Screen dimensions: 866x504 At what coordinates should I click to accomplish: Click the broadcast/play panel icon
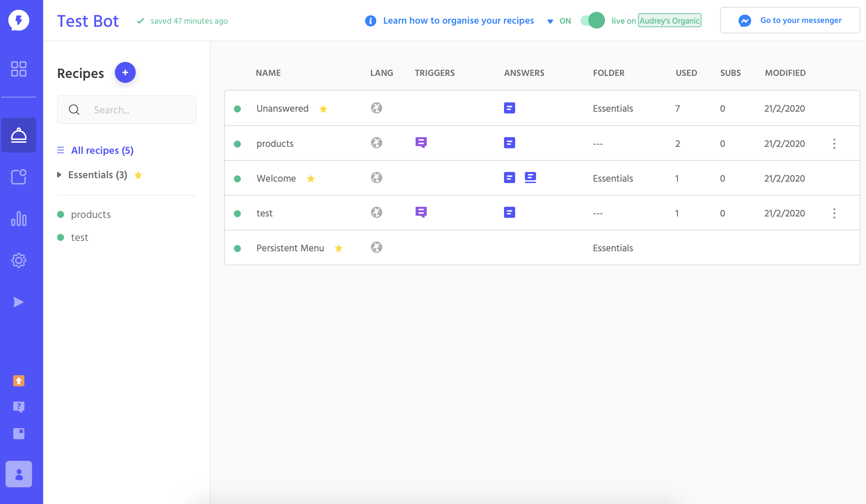pos(18,301)
